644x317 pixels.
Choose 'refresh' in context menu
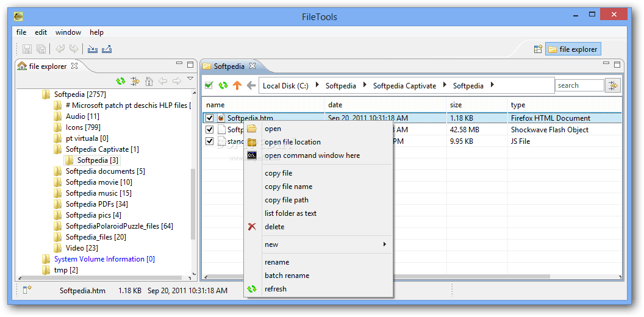coord(318,289)
